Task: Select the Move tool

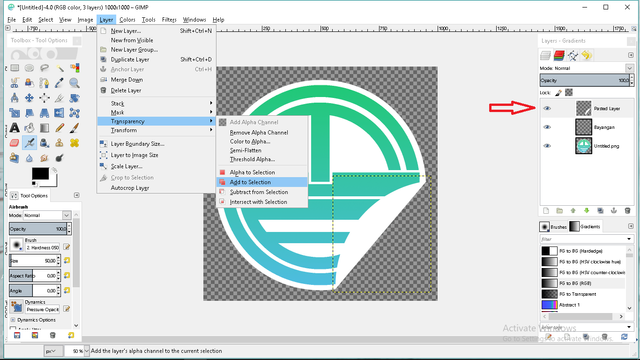Action: coord(29,98)
